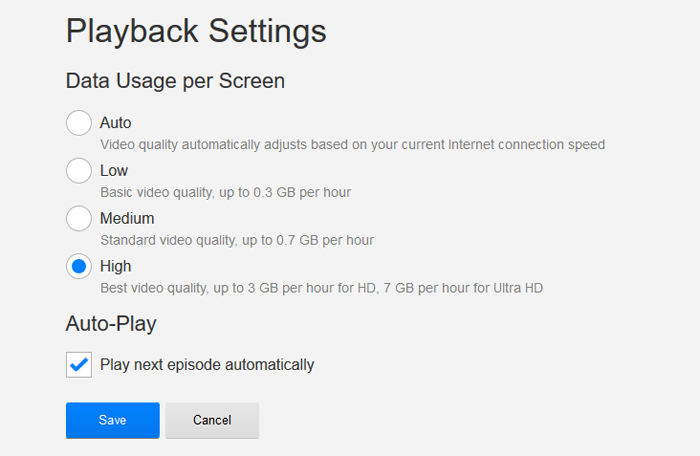Uncheck the Play next episode checkbox
This screenshot has width=700, height=456.
[79, 365]
